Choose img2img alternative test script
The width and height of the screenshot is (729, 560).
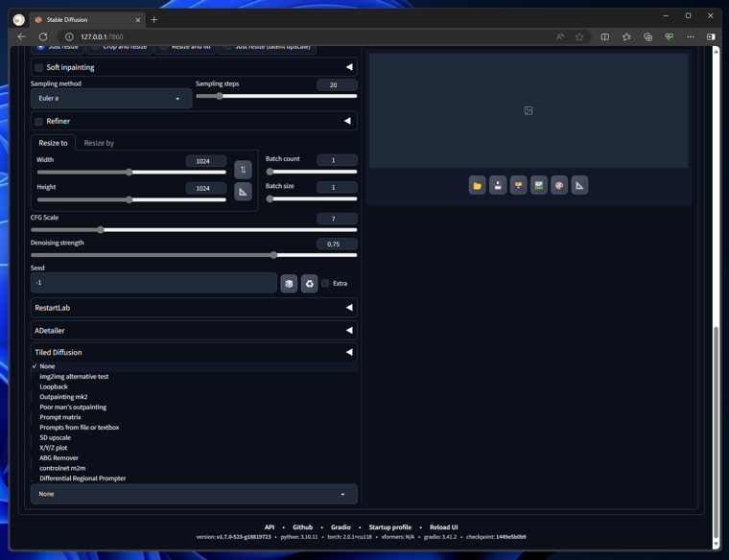[x=194, y=377]
